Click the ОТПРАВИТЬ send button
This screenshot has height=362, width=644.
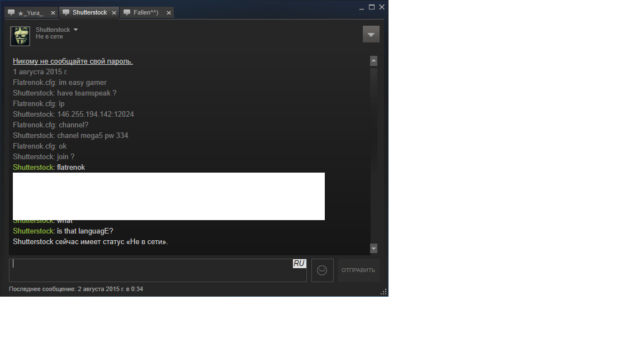coord(358,270)
